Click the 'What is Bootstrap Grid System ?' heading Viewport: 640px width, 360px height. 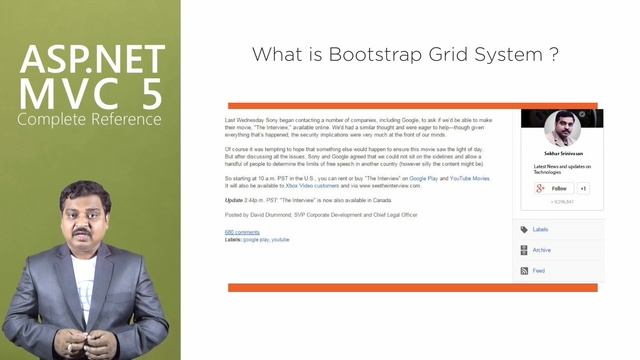[x=405, y=54]
